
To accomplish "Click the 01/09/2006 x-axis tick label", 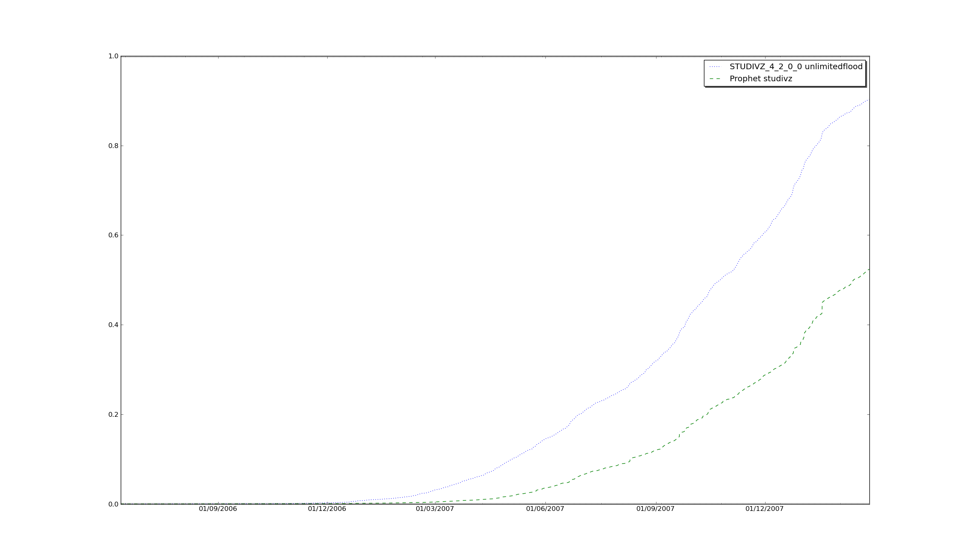I will pyautogui.click(x=218, y=509).
